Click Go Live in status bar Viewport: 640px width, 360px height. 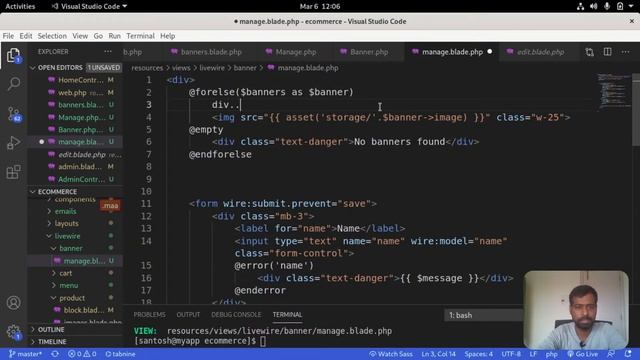point(582,354)
